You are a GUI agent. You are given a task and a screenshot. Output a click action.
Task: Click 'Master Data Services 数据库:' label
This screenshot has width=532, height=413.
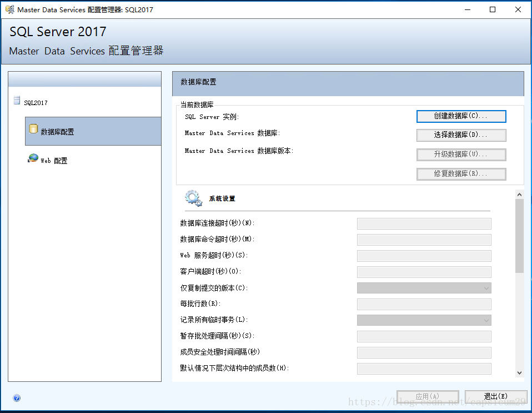coord(233,133)
